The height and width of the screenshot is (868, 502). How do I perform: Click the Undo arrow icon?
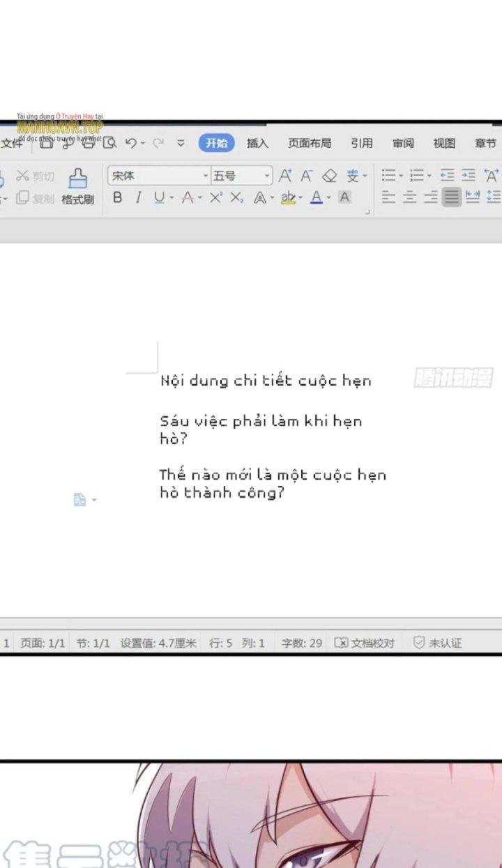pos(131,143)
